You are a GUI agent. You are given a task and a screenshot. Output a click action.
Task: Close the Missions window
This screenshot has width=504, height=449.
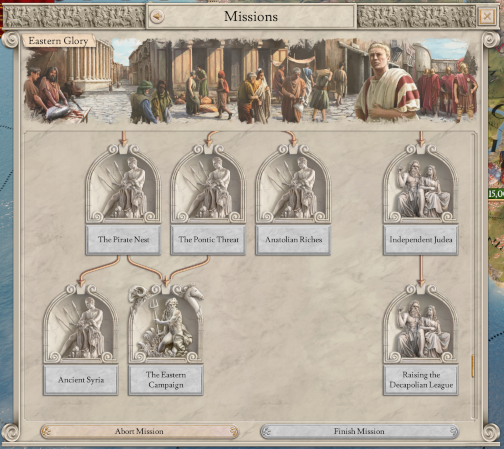tap(487, 16)
